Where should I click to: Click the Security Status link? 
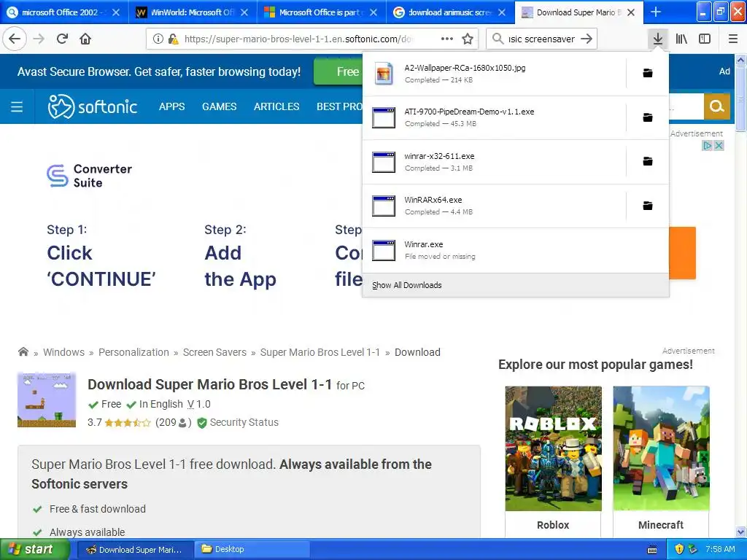244,422
